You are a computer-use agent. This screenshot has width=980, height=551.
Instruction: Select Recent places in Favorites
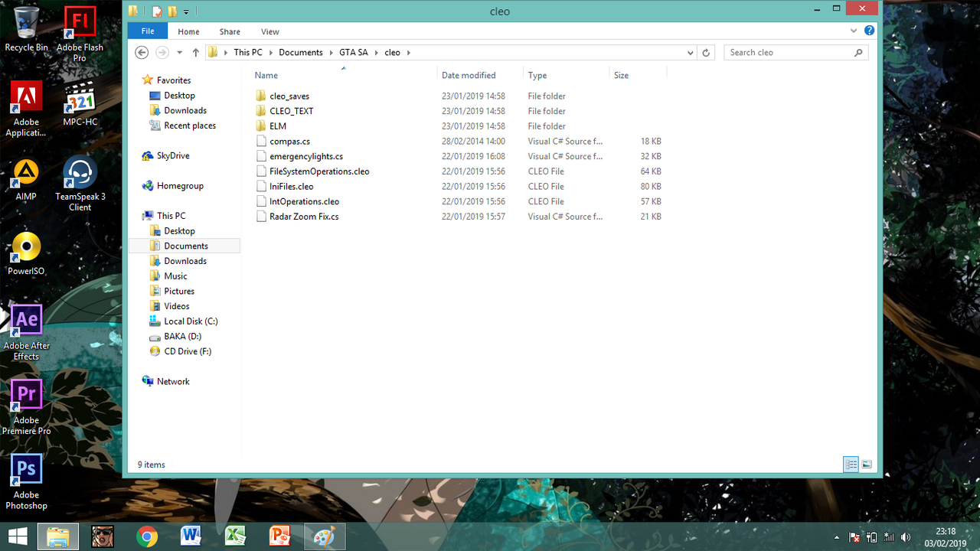click(x=189, y=126)
